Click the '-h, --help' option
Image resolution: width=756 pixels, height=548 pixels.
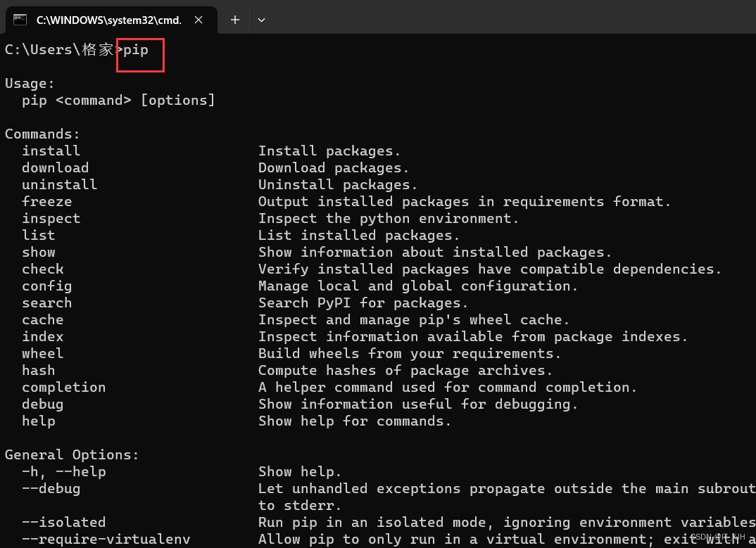(63, 472)
